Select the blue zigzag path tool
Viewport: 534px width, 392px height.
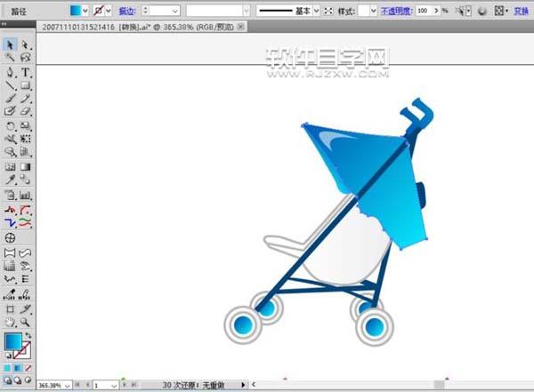(x=10, y=223)
